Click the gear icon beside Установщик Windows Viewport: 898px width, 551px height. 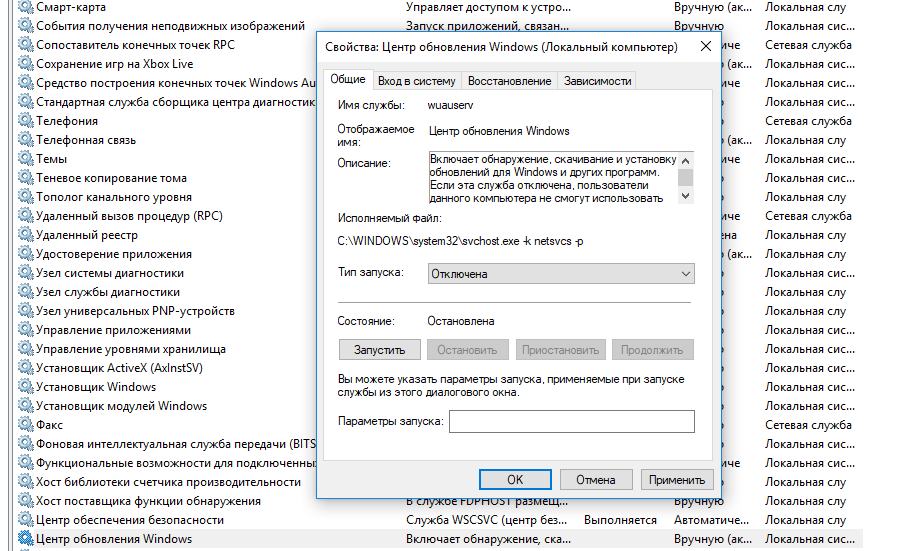click(x=26, y=387)
